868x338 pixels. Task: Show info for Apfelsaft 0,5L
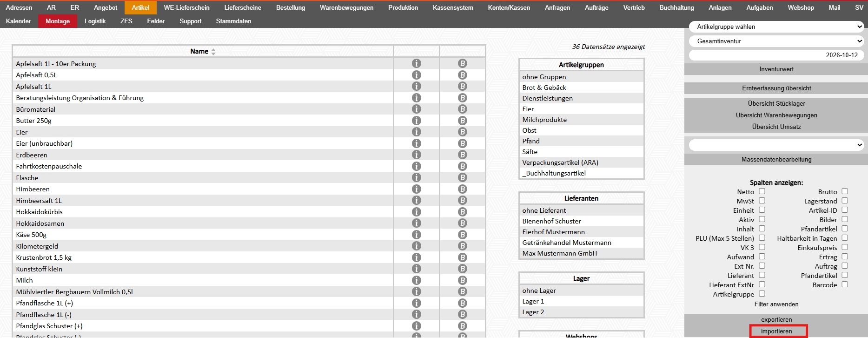[x=417, y=75]
